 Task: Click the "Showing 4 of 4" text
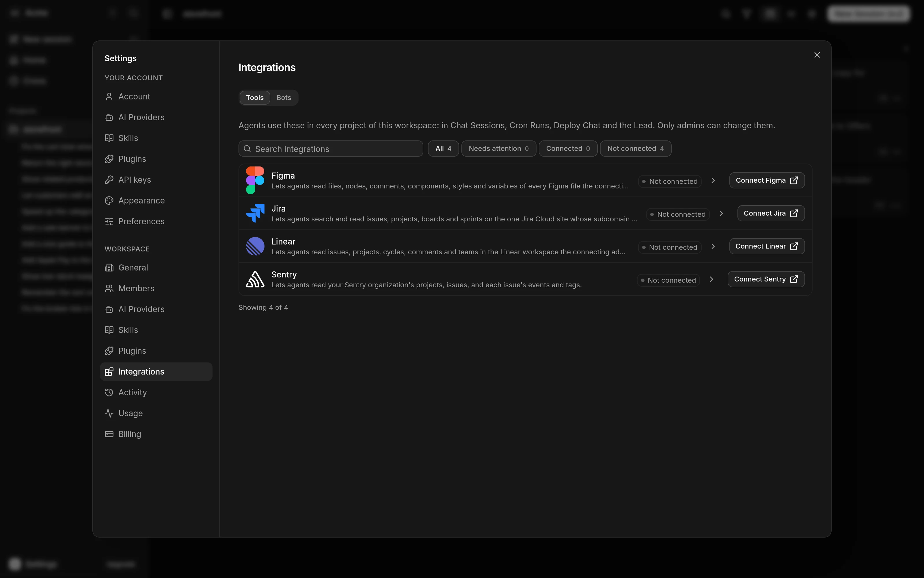point(263,307)
